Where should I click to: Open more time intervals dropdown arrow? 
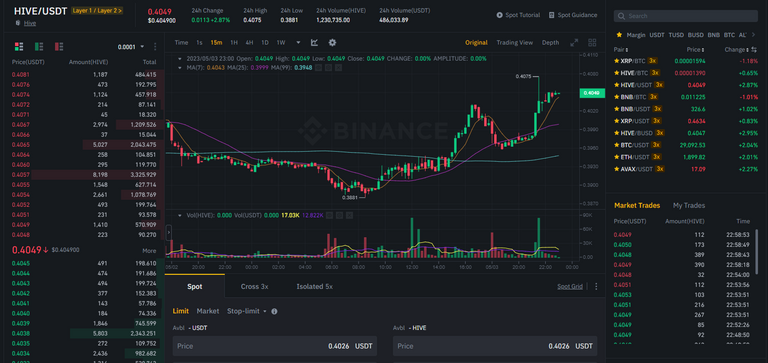point(298,43)
